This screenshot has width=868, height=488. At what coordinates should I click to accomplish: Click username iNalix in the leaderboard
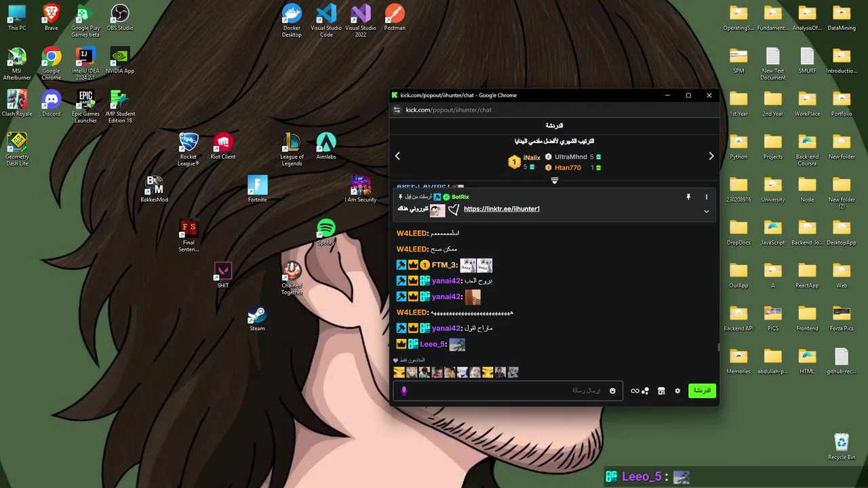click(532, 158)
